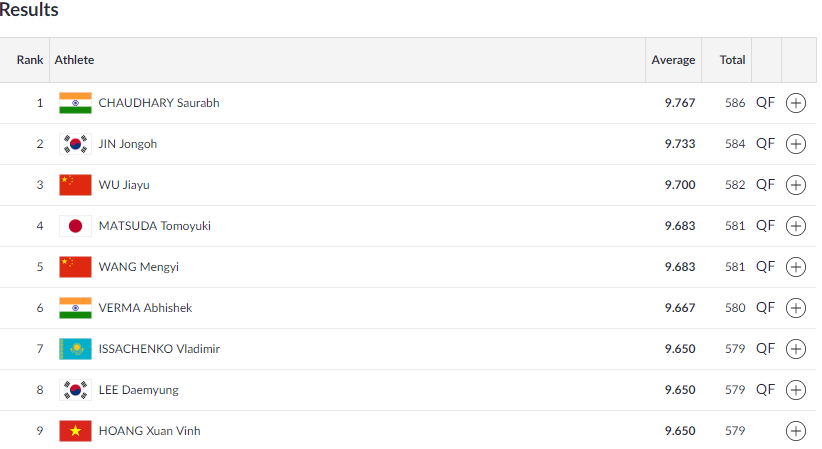
Task: Open ISSACHENKO Vladimir plus icon
Action: [795, 349]
